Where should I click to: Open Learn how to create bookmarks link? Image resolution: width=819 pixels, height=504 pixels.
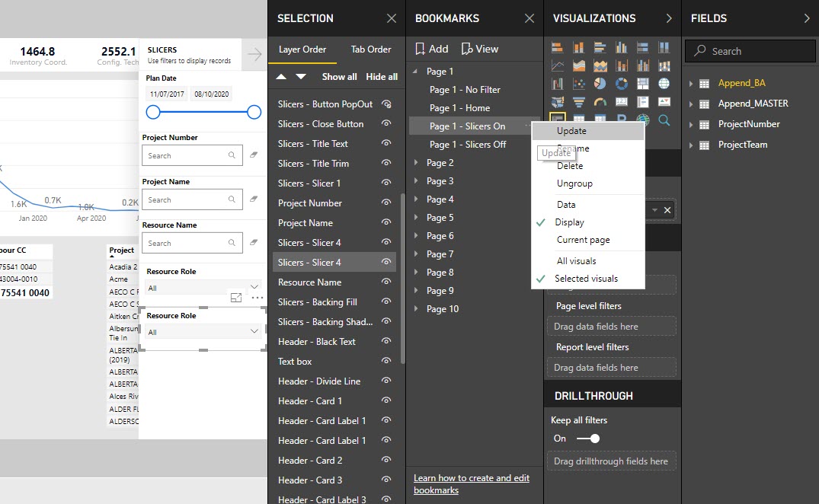(x=471, y=484)
